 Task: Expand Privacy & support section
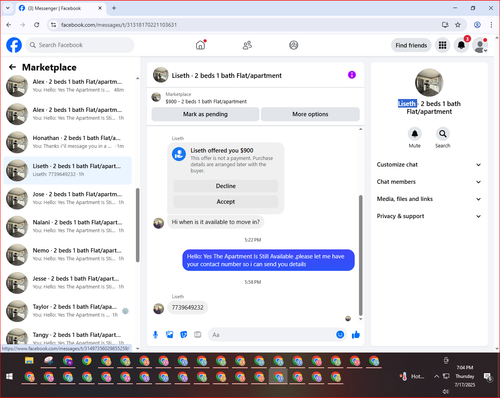429,216
